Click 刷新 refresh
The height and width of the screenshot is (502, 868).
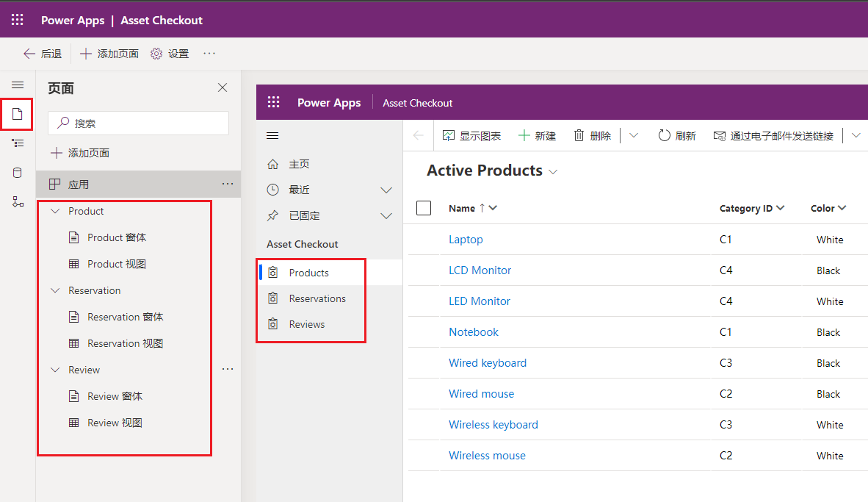[677, 136]
